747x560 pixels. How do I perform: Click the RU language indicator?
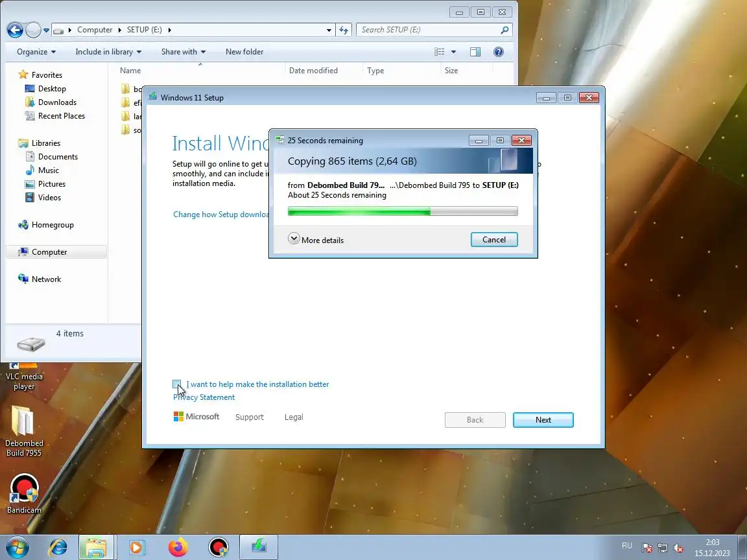pos(627,546)
